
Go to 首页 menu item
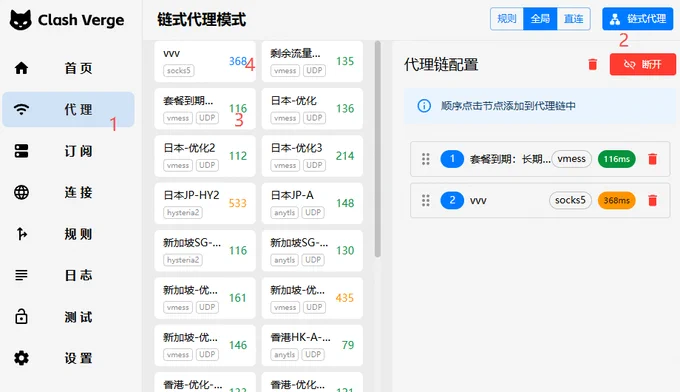[x=69, y=68]
